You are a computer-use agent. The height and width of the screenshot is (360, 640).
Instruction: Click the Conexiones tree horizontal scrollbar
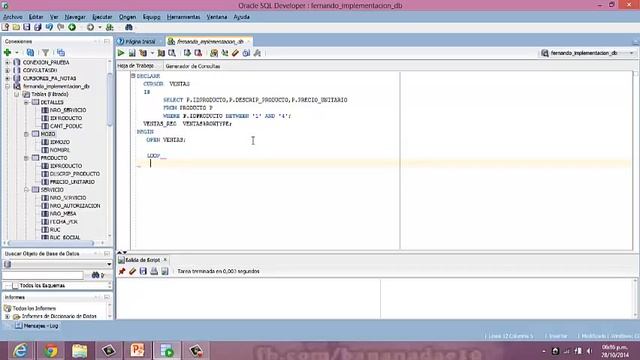tap(51, 243)
